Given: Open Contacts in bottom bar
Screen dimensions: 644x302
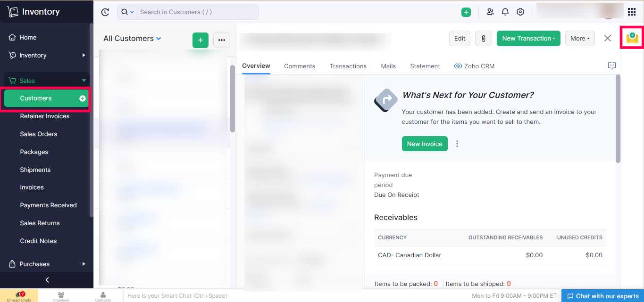Looking at the screenshot, I should [x=103, y=296].
